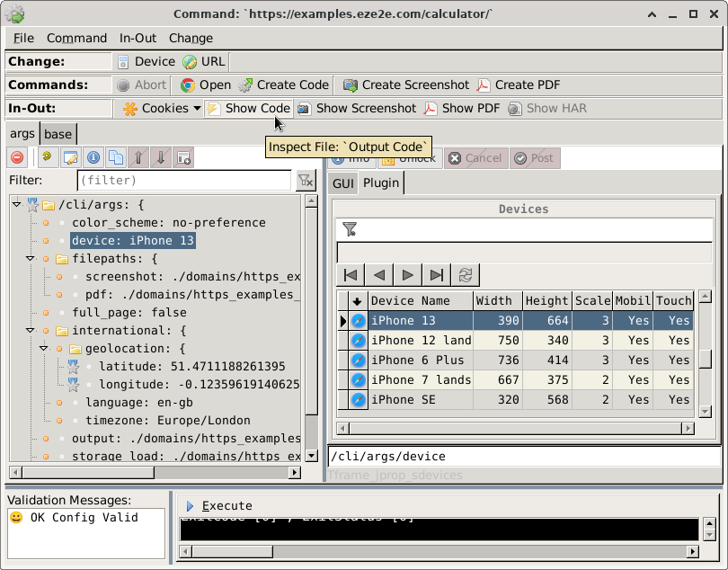Click the tree scrollbar down arrow
The width and height of the screenshot is (728, 570).
312,455
